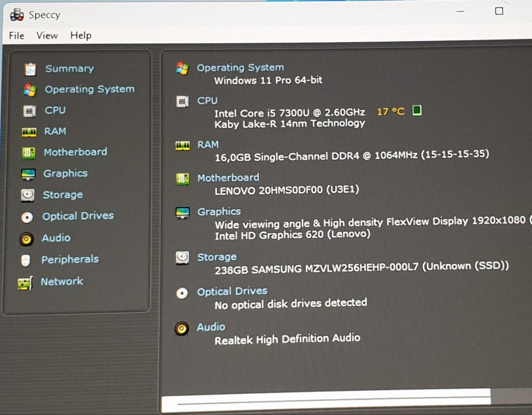The height and width of the screenshot is (415, 532).
Task: Select CPU in the sidebar
Action: point(55,110)
